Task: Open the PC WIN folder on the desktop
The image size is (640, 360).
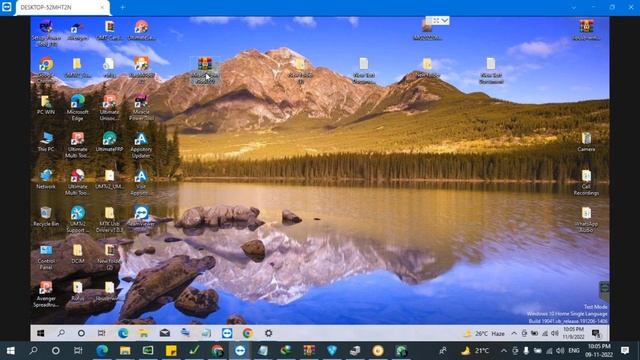Action: point(46,104)
